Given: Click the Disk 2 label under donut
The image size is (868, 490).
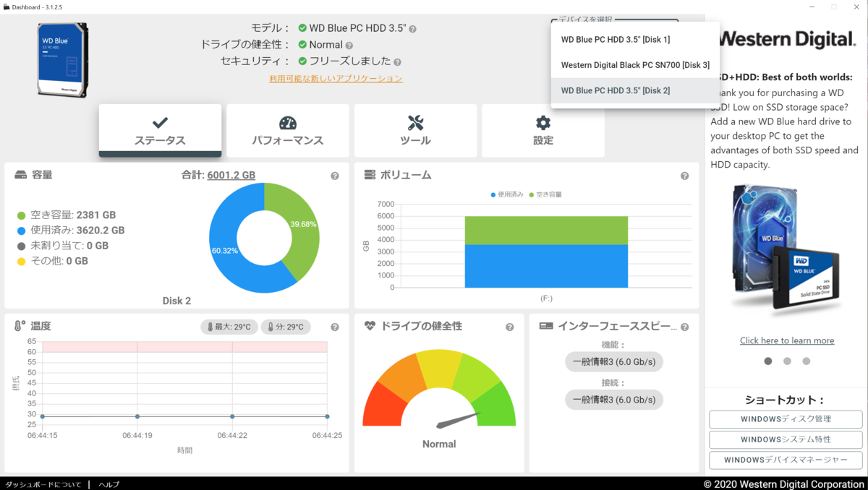Looking at the screenshot, I should [x=176, y=301].
